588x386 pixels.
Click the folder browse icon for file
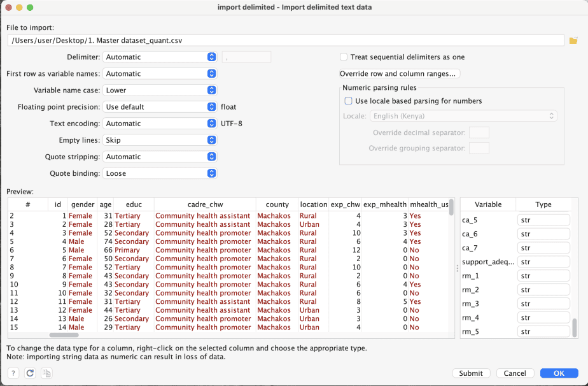coord(573,41)
